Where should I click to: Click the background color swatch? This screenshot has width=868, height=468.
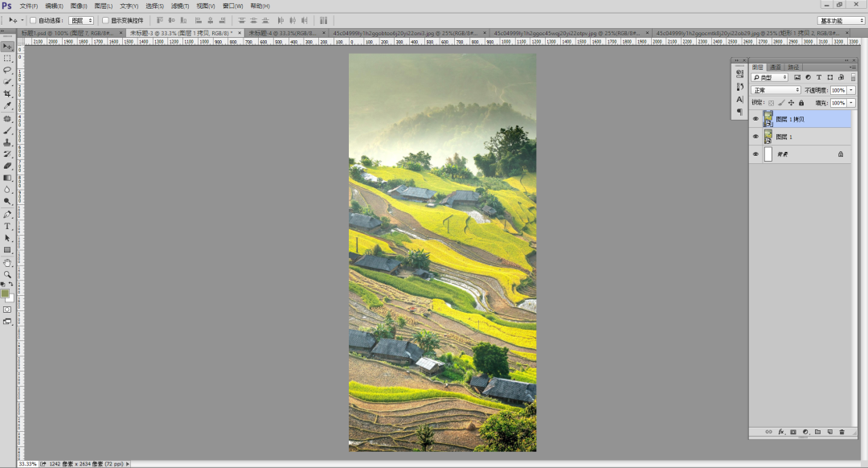click(x=10, y=298)
